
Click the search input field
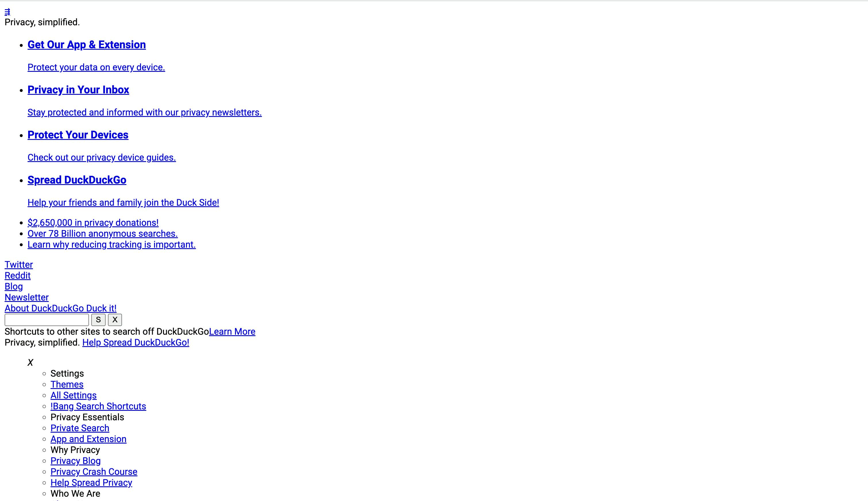coord(47,320)
